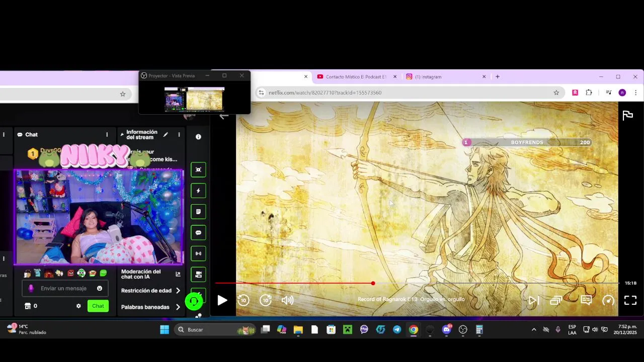Bookmark the Netflix page with the star

[x=556, y=93]
